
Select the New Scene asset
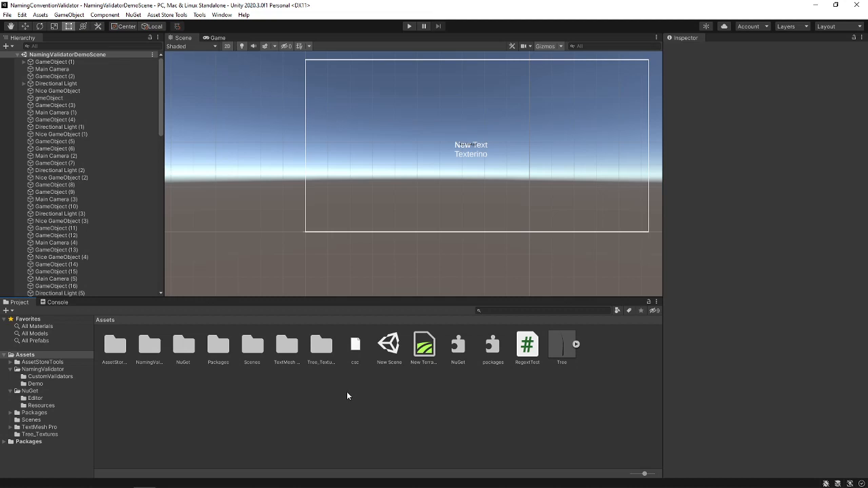(x=389, y=348)
